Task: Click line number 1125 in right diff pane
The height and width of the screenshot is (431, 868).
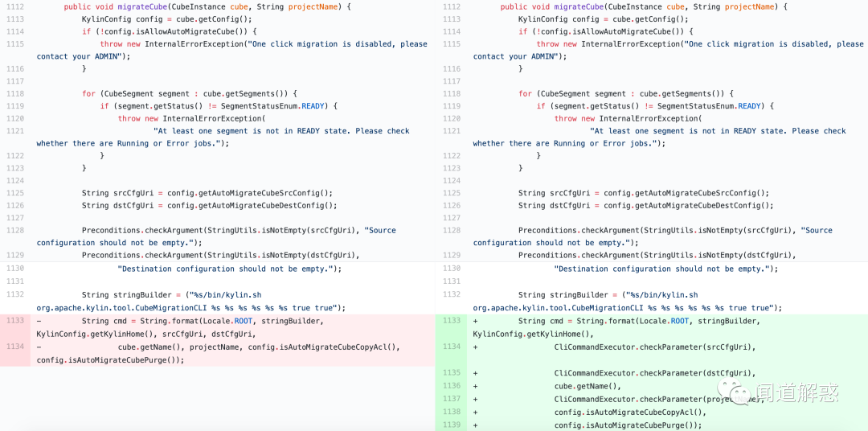Action: pyautogui.click(x=452, y=193)
